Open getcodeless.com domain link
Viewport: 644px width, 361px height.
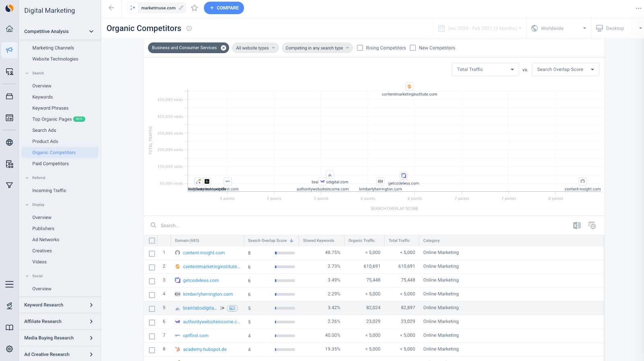pos(201,281)
